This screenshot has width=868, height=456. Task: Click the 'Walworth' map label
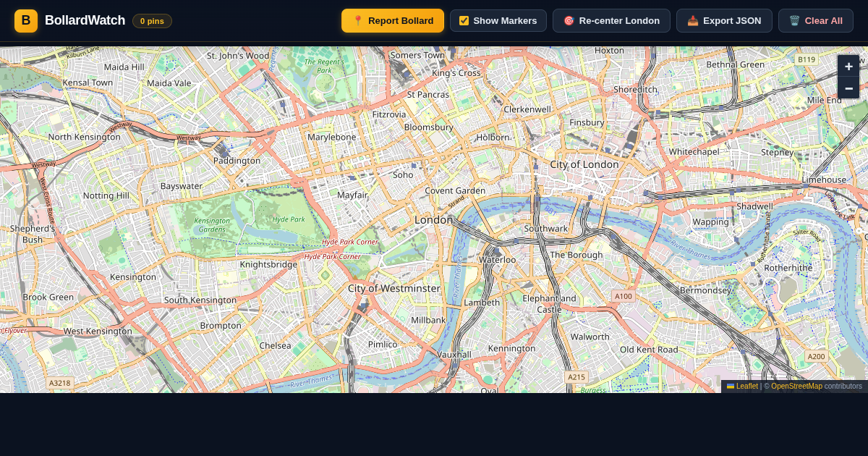[x=590, y=337]
